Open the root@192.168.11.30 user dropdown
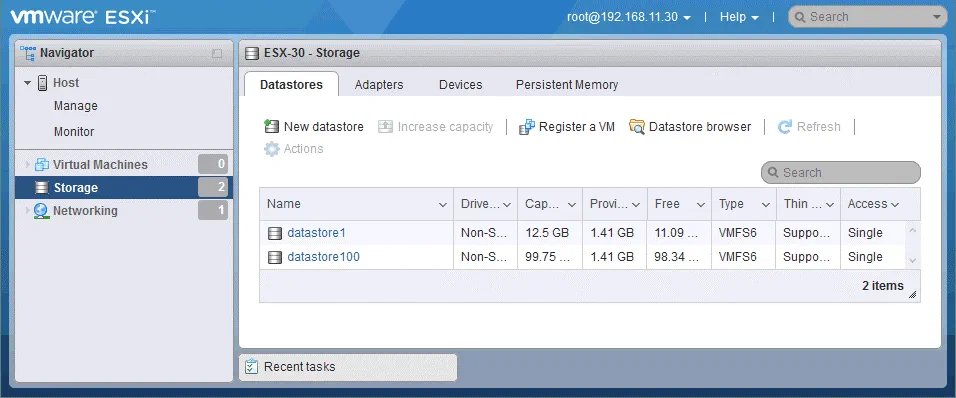Image resolution: width=956 pixels, height=398 pixels. (629, 17)
